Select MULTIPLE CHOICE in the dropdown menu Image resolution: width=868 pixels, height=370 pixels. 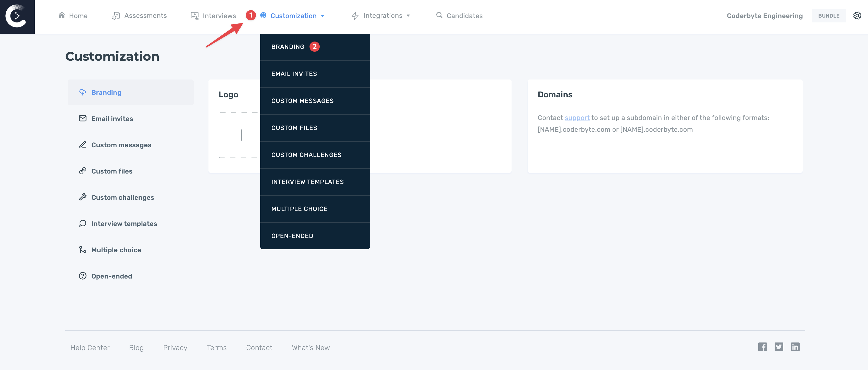[x=315, y=209]
